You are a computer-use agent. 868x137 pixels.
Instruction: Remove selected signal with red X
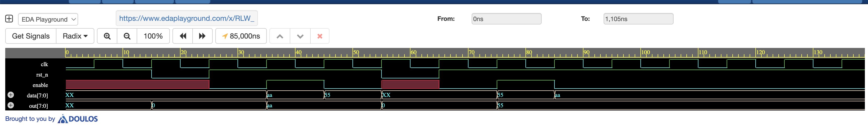click(x=320, y=36)
